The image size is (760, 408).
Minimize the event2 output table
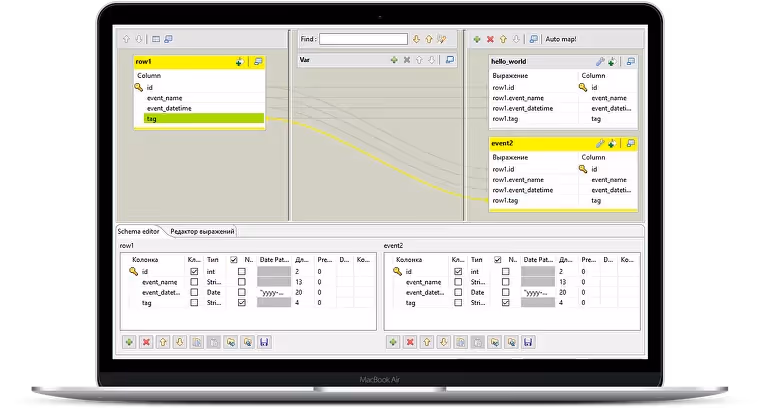630,143
